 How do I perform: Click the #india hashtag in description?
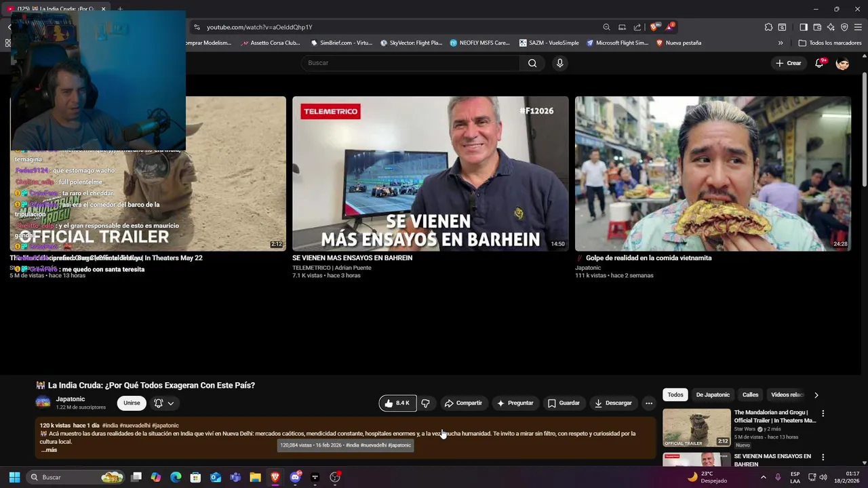110,426
